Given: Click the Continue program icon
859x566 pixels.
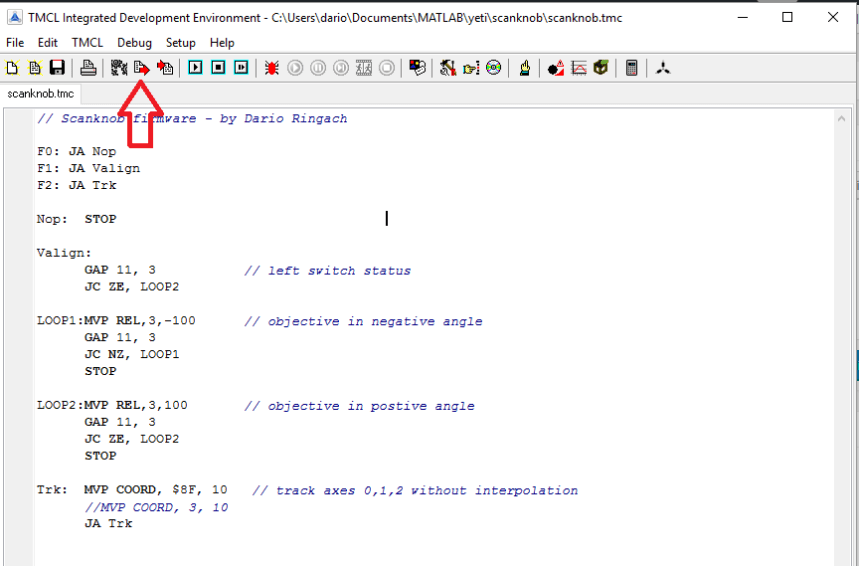Looking at the screenshot, I should click(241, 68).
